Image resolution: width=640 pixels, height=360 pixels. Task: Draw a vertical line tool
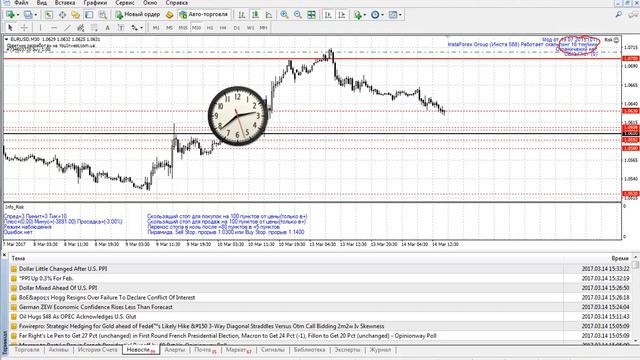pos(40,28)
